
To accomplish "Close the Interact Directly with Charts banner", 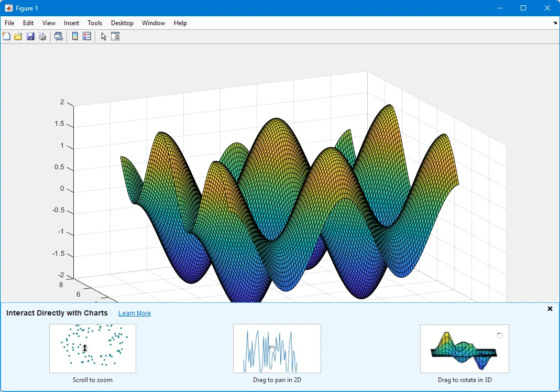I will coord(550,309).
